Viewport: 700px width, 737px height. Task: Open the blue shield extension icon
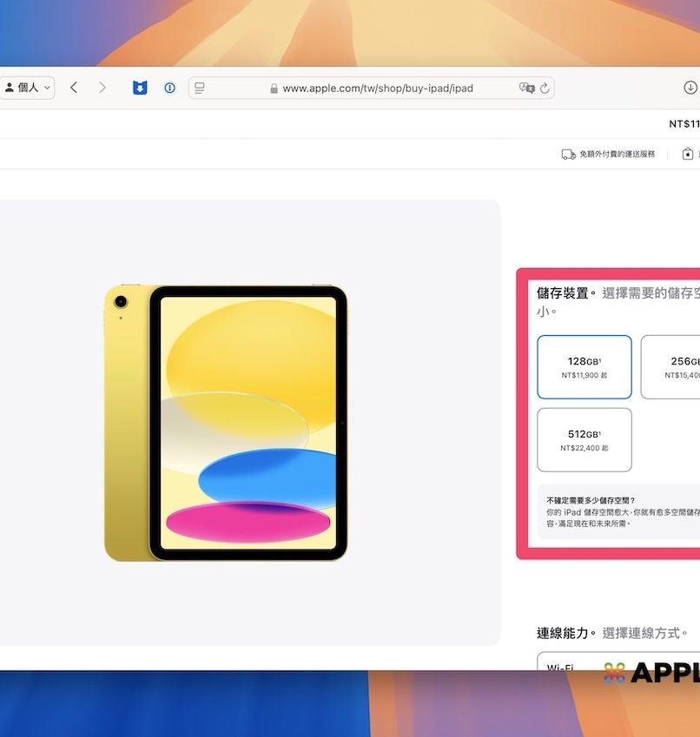[140, 88]
